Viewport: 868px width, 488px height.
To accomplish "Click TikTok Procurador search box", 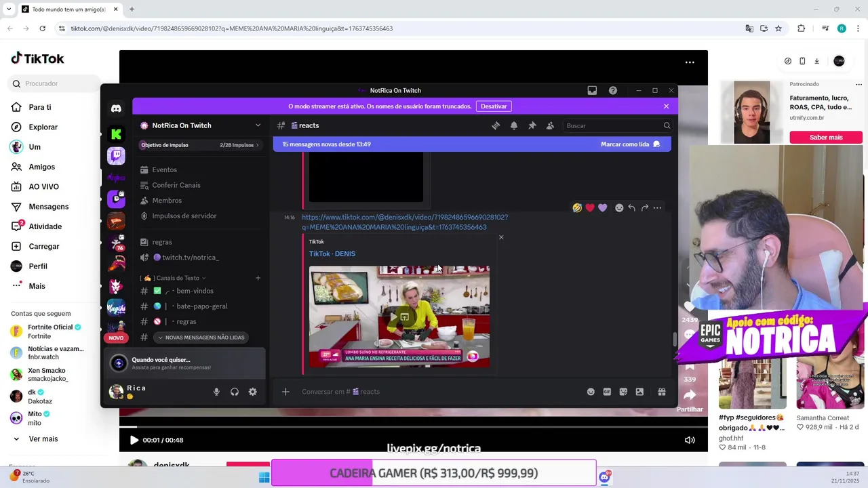I will 54,83.
